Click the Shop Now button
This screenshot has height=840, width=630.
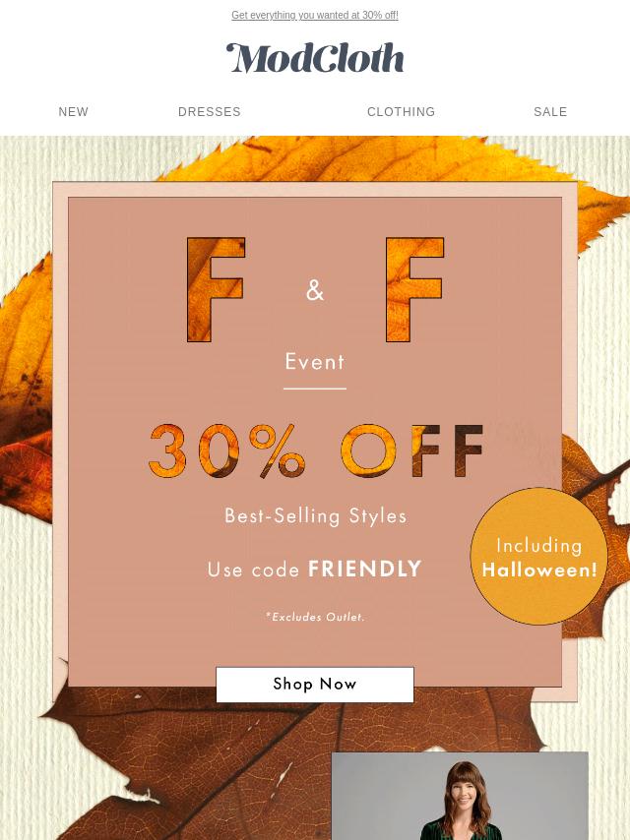[315, 685]
